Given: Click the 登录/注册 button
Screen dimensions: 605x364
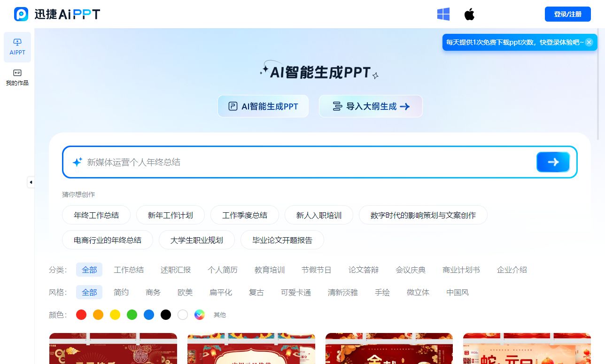Looking at the screenshot, I should point(567,14).
